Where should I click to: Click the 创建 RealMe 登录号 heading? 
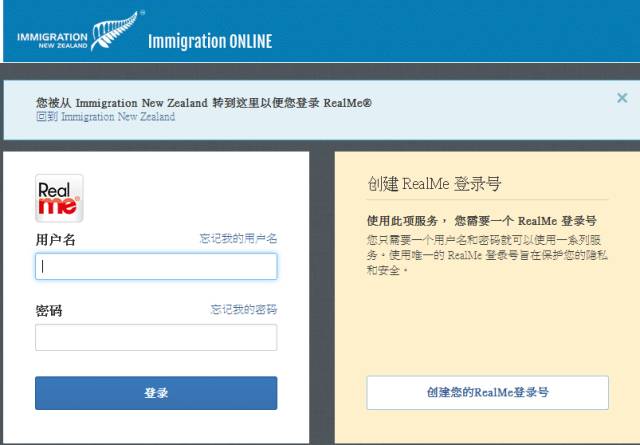click(434, 184)
